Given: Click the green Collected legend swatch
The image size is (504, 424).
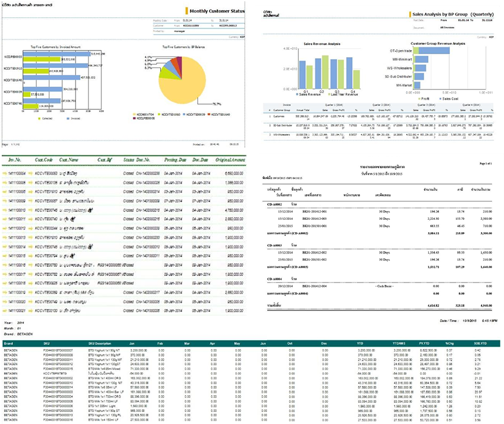Looking at the screenshot, I should pos(39,119).
